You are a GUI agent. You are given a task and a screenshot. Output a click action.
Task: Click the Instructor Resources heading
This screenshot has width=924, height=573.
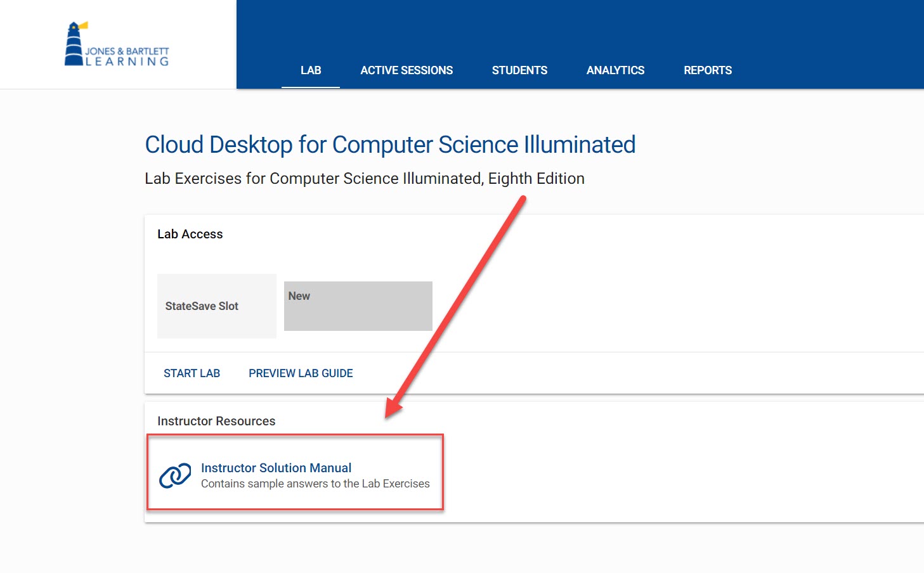[216, 420]
